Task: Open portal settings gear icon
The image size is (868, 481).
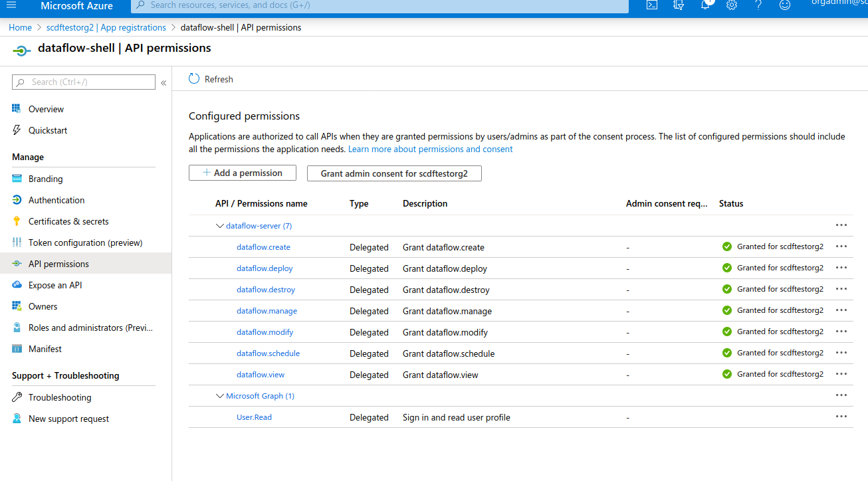Action: coord(732,5)
